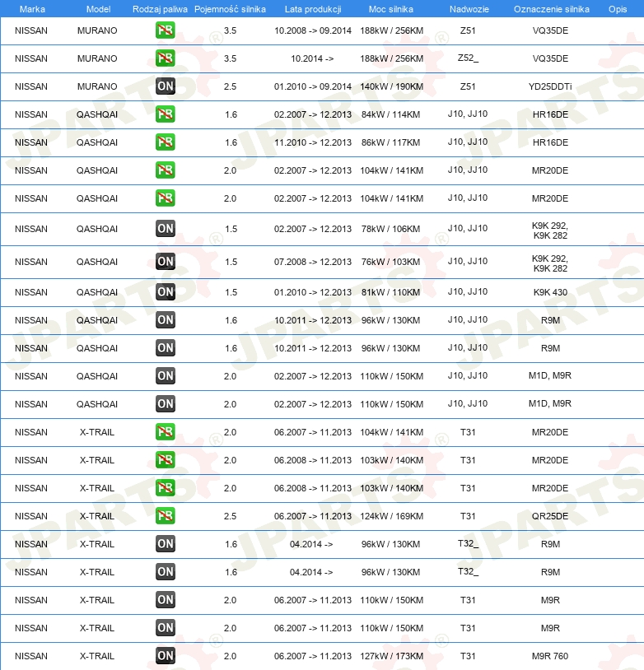Select the petrol icon for X-TRAIL 104kW / 141KM
This screenshot has width=644, height=670.
click(165, 432)
